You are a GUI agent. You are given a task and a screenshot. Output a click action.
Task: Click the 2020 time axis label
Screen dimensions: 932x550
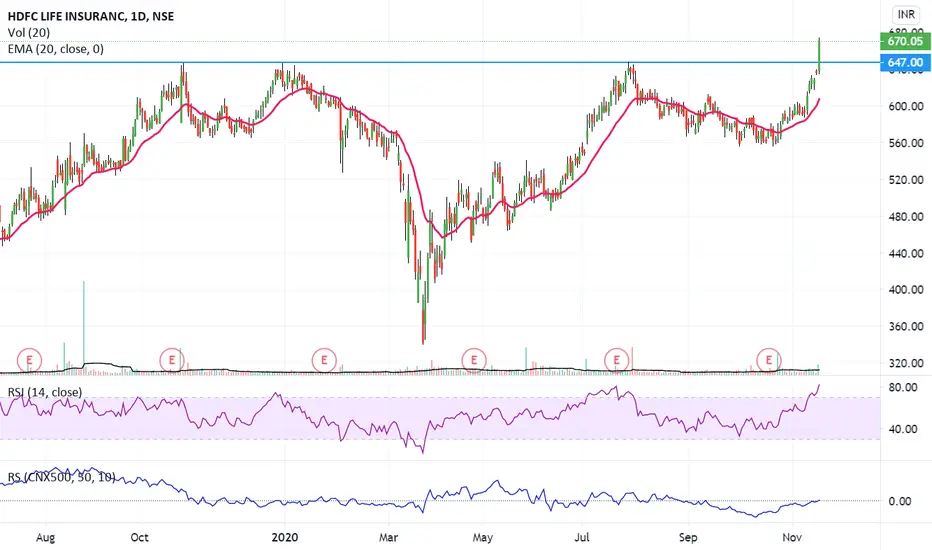tap(285, 538)
